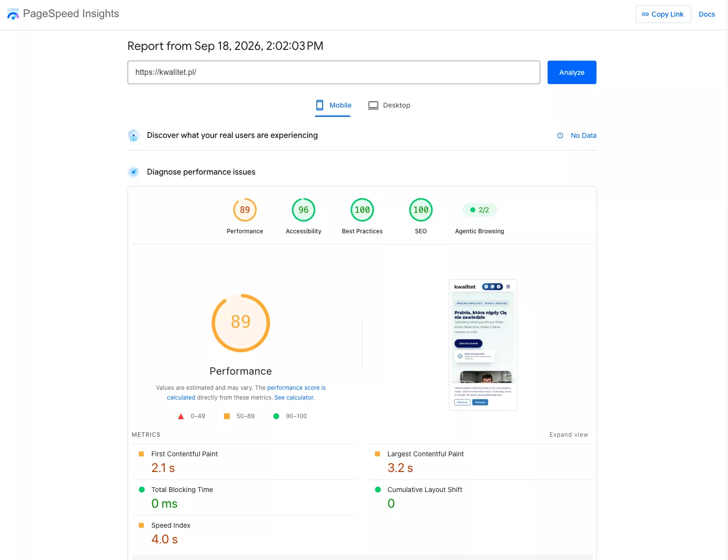Jump to Accessibility via the 96 score gauge
This screenshot has width=728, height=560.
pos(304,210)
